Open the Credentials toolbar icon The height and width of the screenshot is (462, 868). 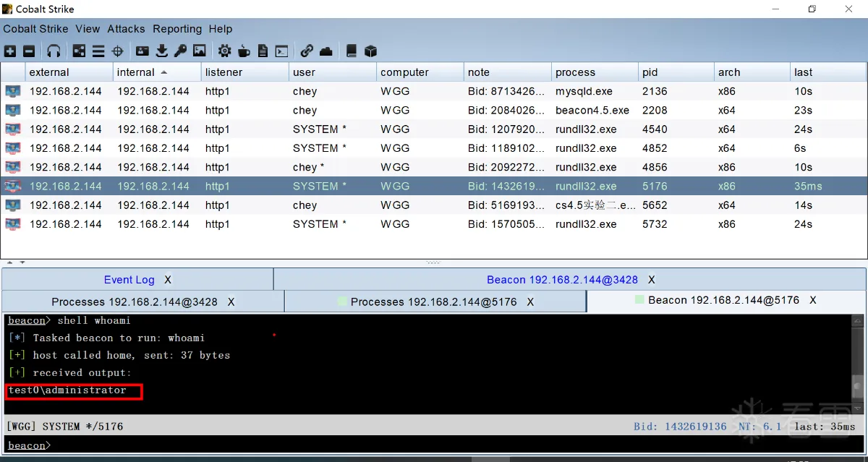coord(142,51)
